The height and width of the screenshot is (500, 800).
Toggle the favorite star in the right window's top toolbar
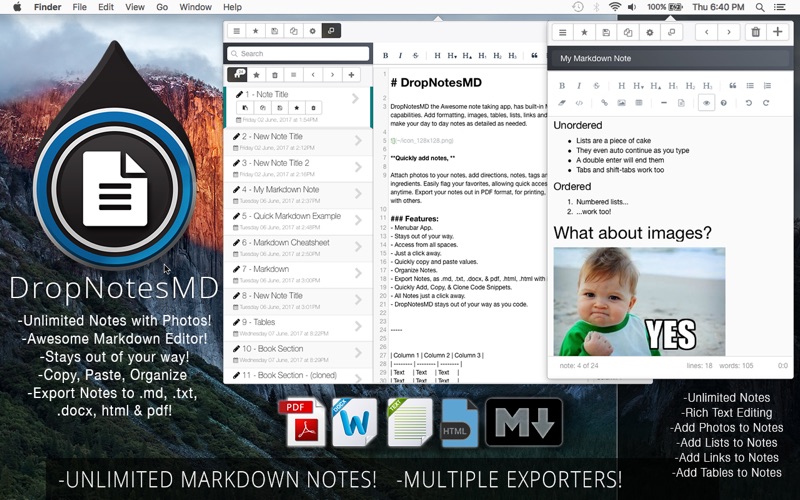(x=584, y=32)
